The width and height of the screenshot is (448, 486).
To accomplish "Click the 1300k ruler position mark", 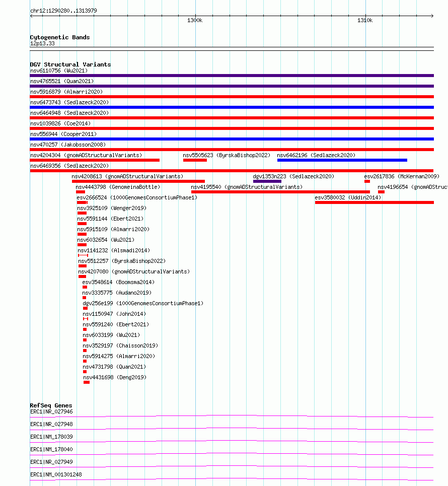I will tap(195, 20).
